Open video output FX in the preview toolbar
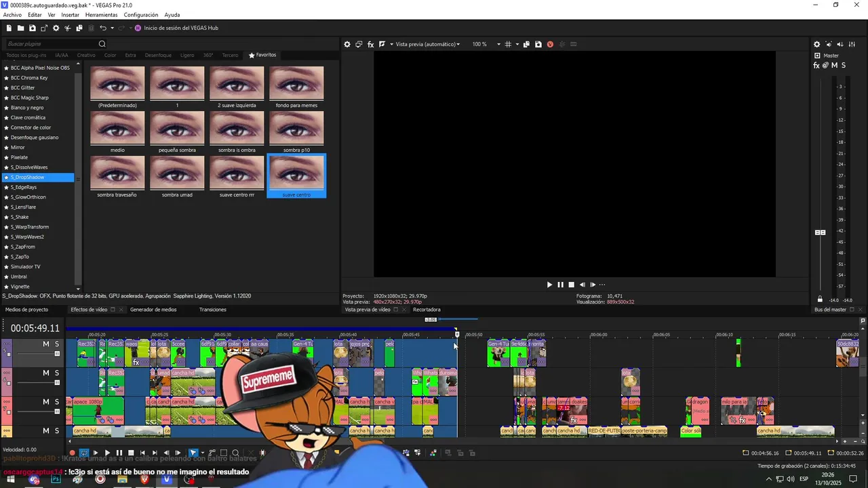868x488 pixels. [x=370, y=44]
